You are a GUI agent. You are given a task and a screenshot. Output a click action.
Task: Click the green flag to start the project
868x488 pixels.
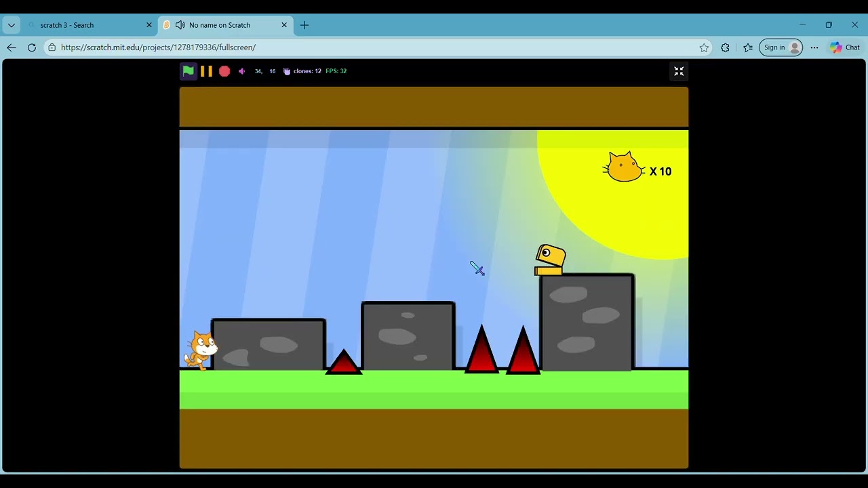[x=189, y=70]
